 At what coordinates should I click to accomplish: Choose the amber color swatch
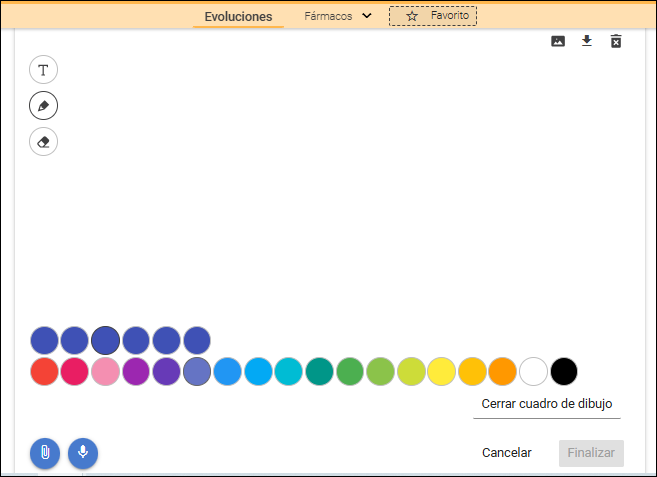472,371
